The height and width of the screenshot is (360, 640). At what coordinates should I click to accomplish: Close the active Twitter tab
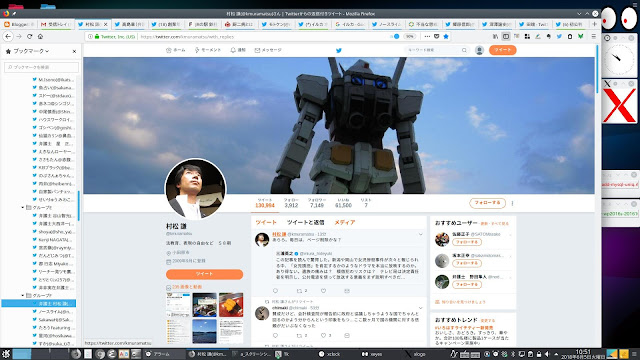click(105, 24)
